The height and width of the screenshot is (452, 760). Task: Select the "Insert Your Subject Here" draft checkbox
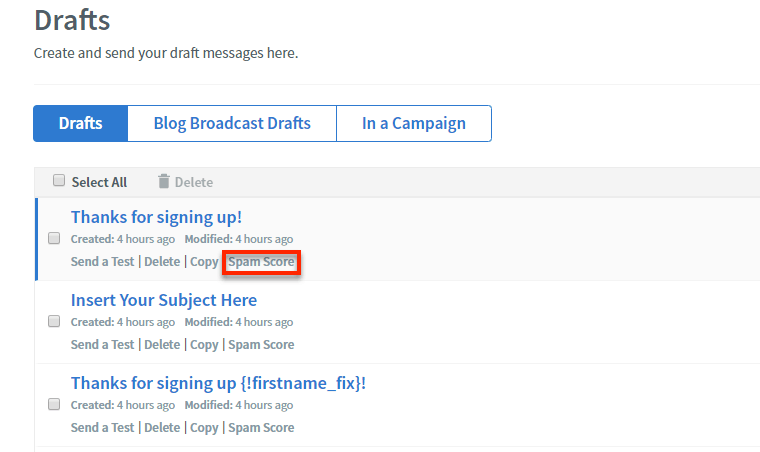click(x=54, y=322)
